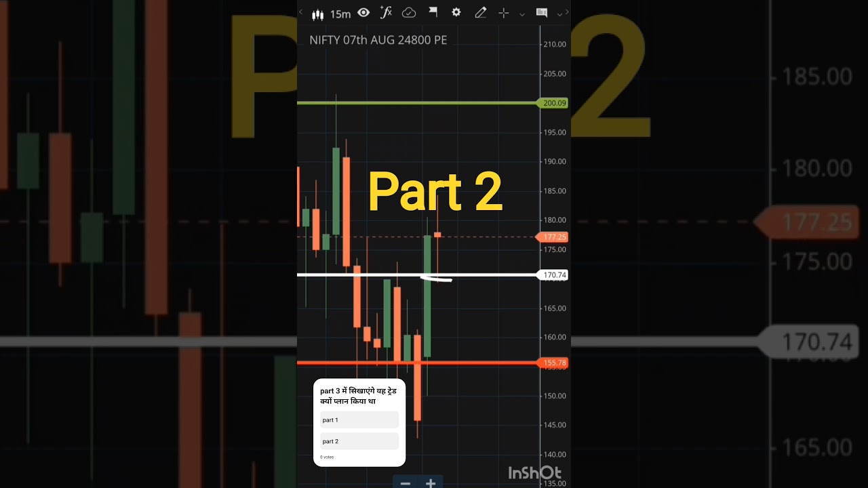The image size is (868, 488).
Task: Click the poll question text in Hindi
Action: pyautogui.click(x=359, y=396)
